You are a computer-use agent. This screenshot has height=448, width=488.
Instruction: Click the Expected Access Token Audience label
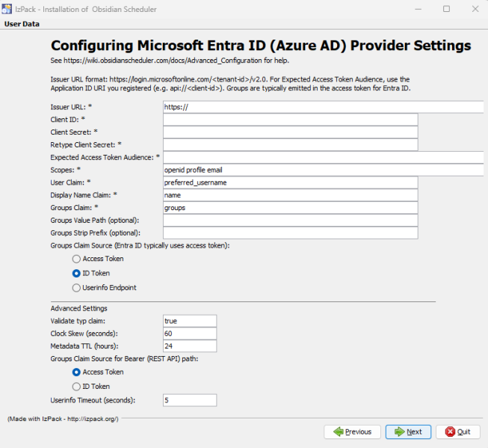click(105, 157)
